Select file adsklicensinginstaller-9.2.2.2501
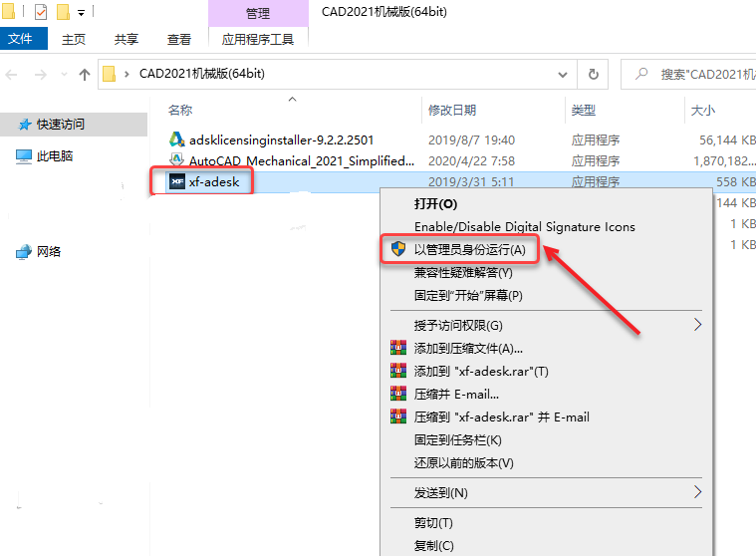Image resolution: width=756 pixels, height=556 pixels. tap(281, 139)
